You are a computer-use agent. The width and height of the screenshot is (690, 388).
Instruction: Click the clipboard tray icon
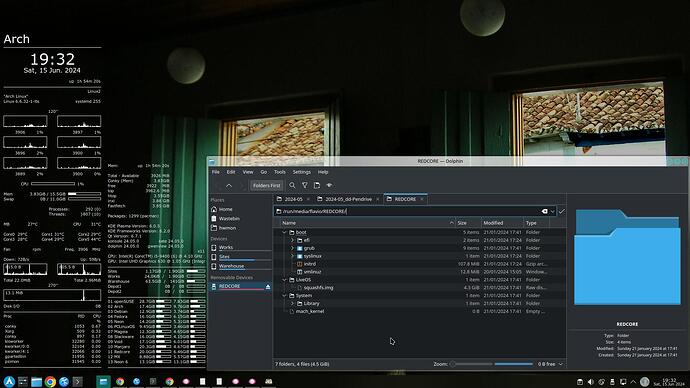580,382
